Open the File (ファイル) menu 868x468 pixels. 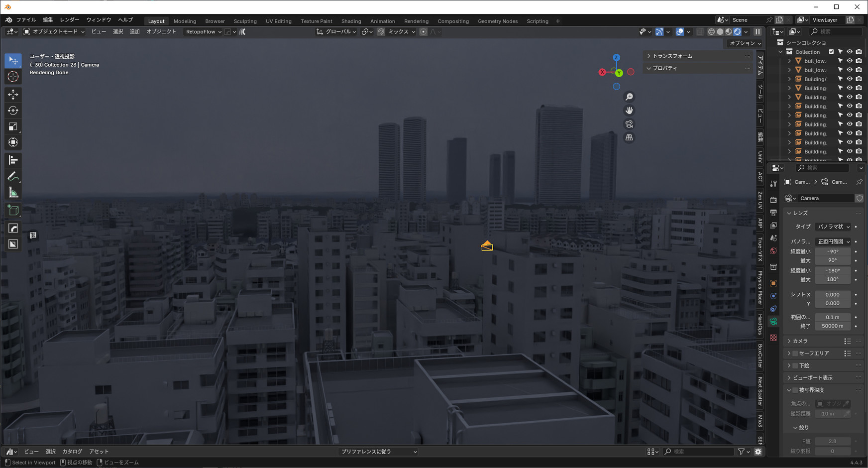[x=26, y=20]
